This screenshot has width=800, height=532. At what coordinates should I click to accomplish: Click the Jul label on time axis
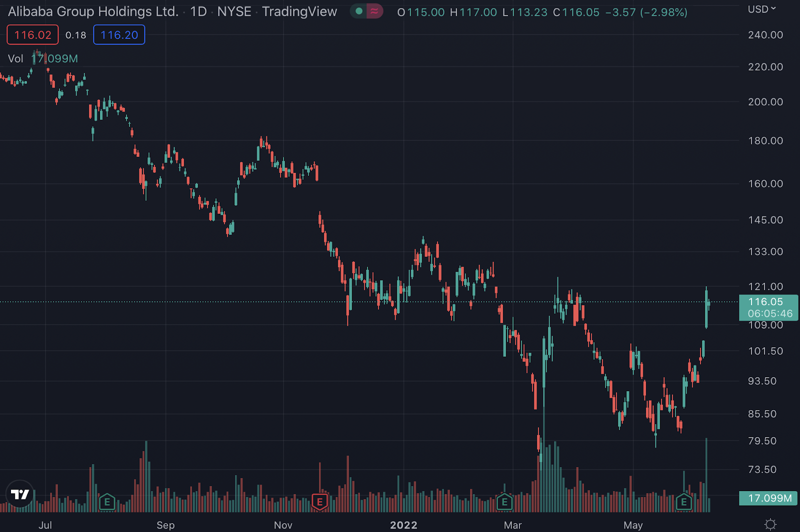tap(45, 525)
